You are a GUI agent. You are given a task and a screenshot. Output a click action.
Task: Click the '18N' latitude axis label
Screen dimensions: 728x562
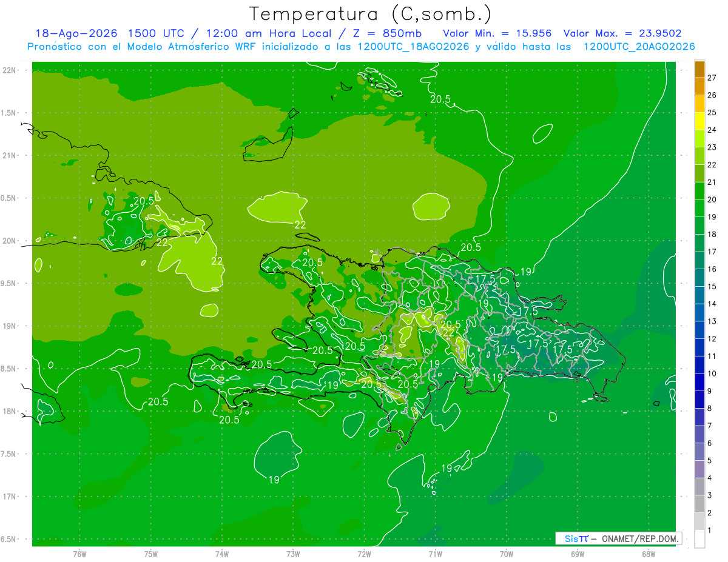point(10,412)
